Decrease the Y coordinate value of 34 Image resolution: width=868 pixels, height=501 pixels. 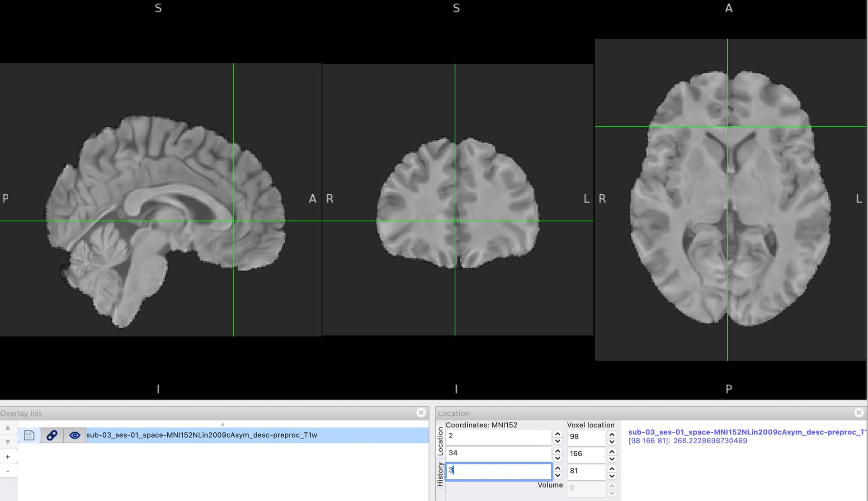(557, 458)
